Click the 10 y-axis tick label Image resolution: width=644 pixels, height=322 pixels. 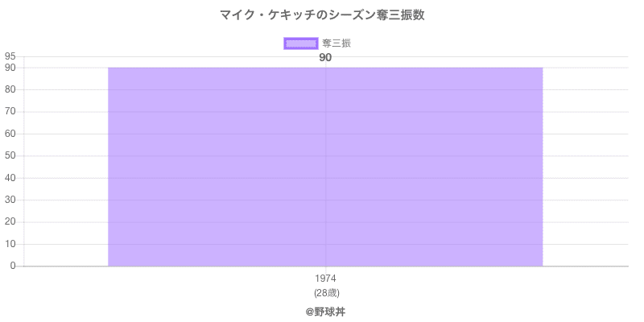10,244
